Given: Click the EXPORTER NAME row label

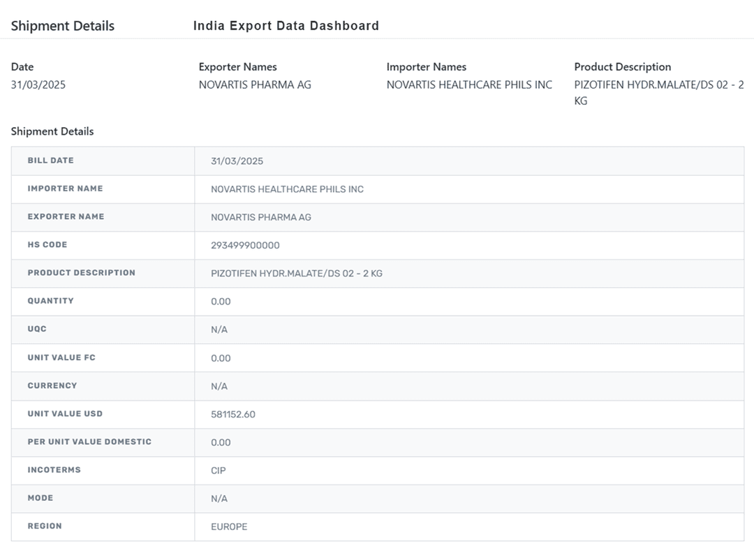Looking at the screenshot, I should (x=66, y=216).
